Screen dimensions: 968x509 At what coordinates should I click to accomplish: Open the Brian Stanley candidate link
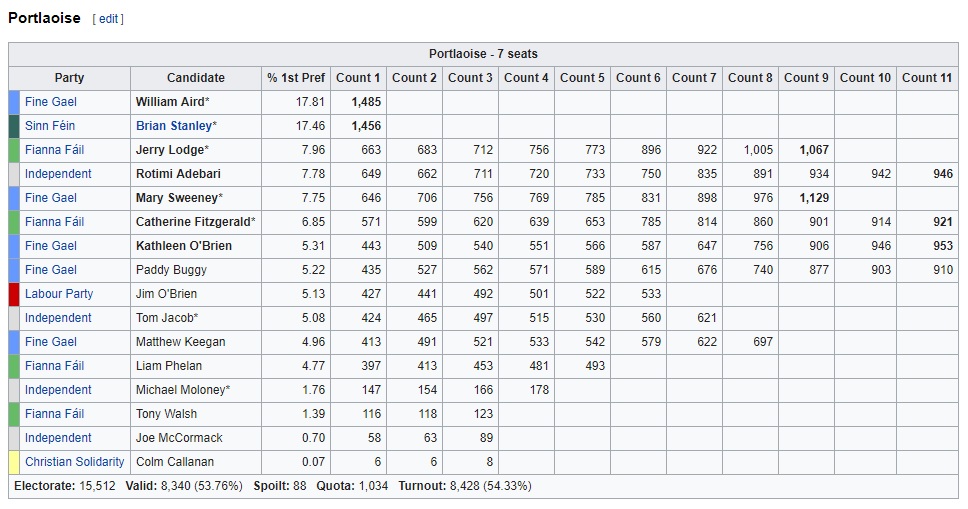tap(174, 126)
